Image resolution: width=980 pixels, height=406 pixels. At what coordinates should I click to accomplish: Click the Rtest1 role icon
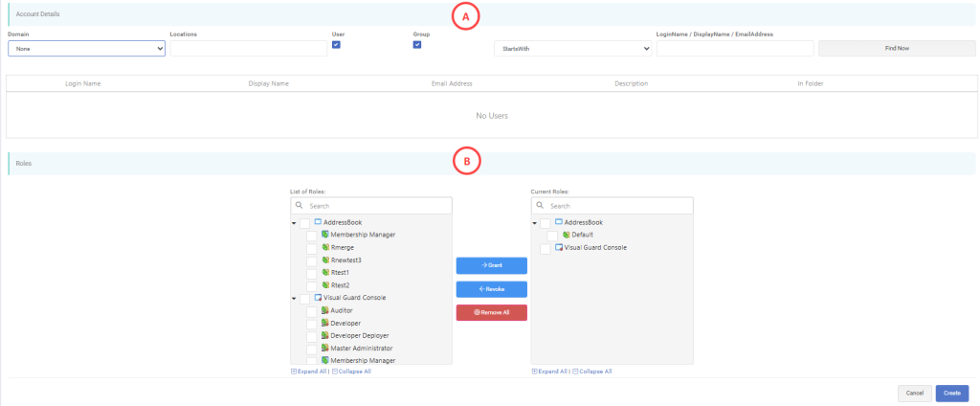tap(325, 272)
